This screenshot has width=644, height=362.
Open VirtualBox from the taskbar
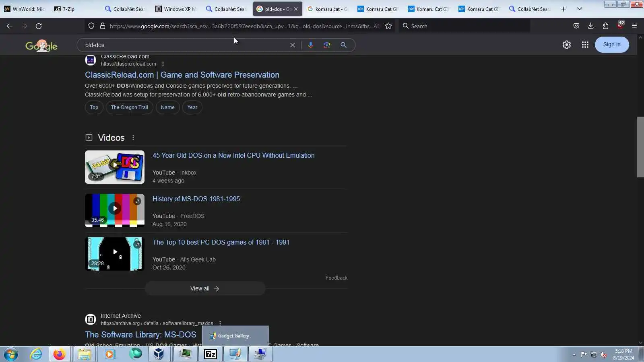pyautogui.click(x=159, y=354)
